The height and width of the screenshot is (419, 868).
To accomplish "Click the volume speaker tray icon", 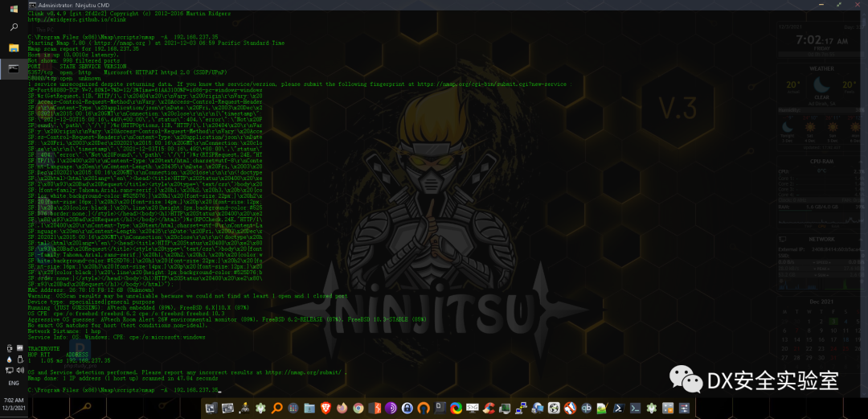I will 18,369.
